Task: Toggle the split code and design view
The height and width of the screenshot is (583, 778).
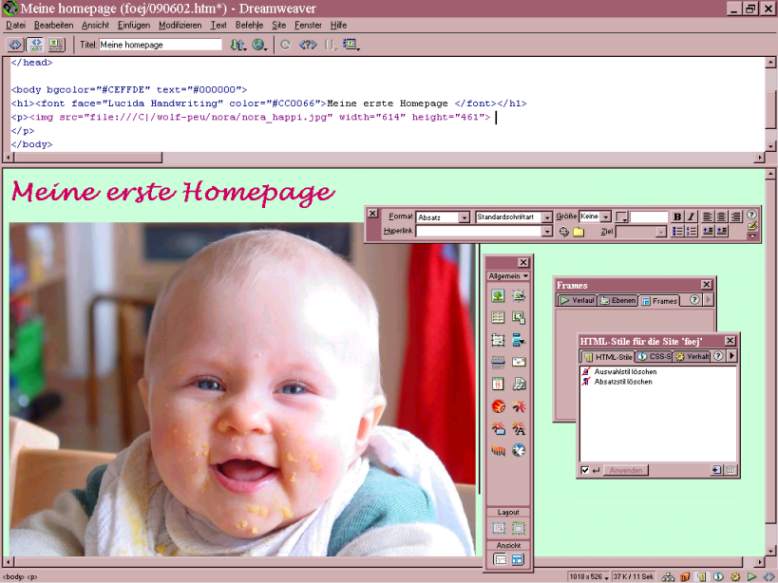Action: (36, 45)
